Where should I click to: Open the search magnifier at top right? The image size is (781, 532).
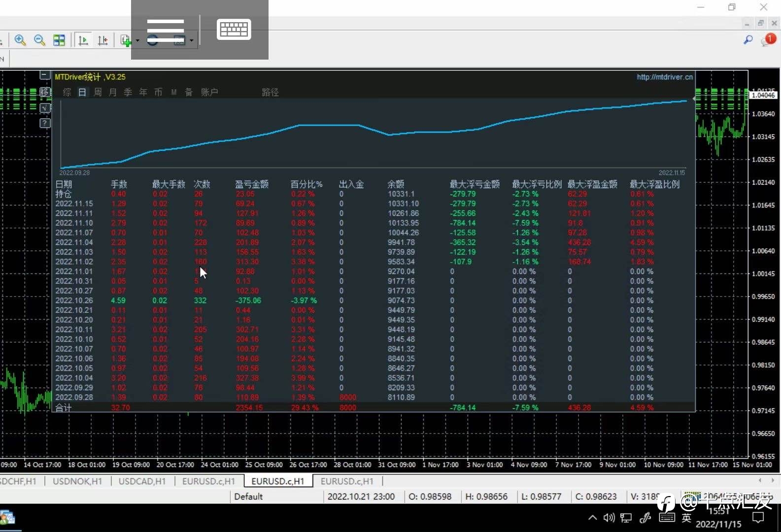748,40
